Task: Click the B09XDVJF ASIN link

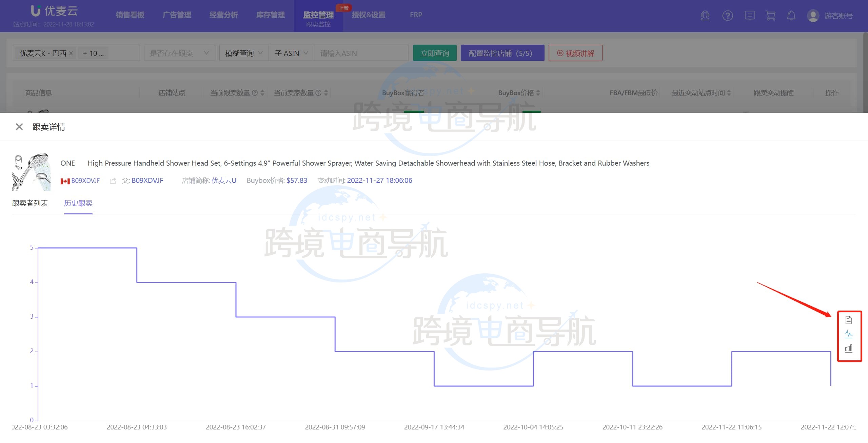Action: 85,181
